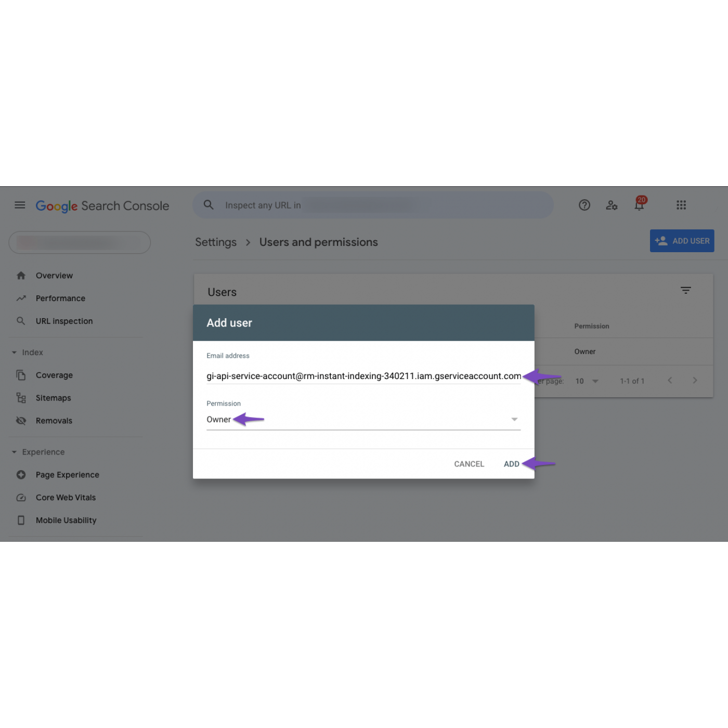Image resolution: width=728 pixels, height=728 pixels.
Task: Open Performance in the sidebar
Action: (60, 298)
